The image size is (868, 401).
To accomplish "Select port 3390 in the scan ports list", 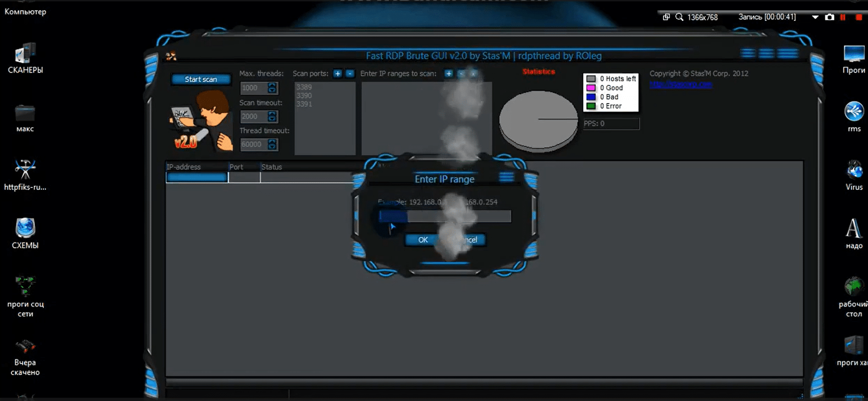I will click(304, 96).
